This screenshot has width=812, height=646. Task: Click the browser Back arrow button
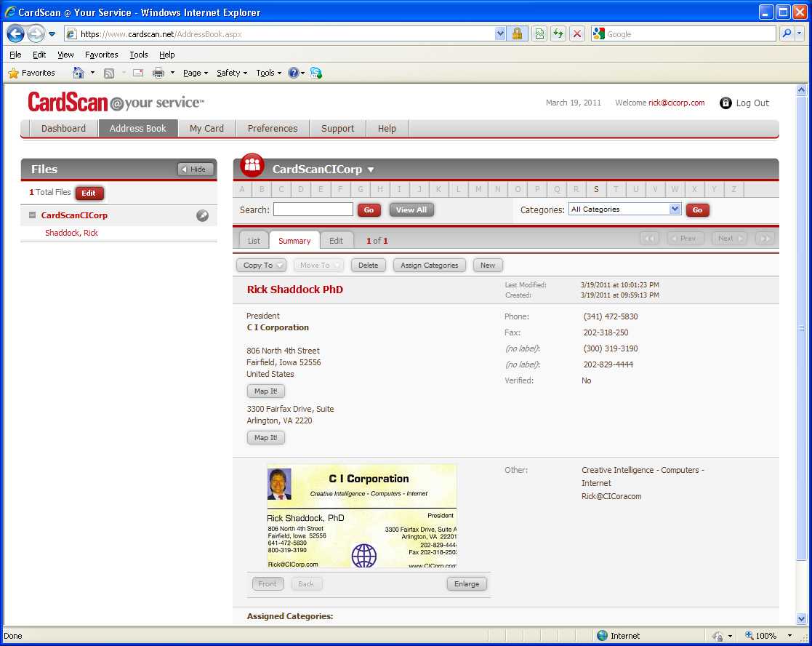[x=15, y=34]
